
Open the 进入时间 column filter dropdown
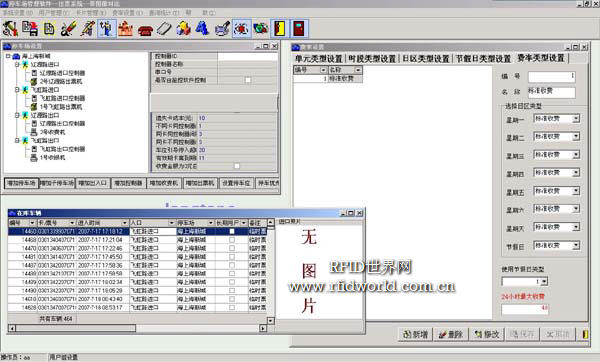pos(124,223)
